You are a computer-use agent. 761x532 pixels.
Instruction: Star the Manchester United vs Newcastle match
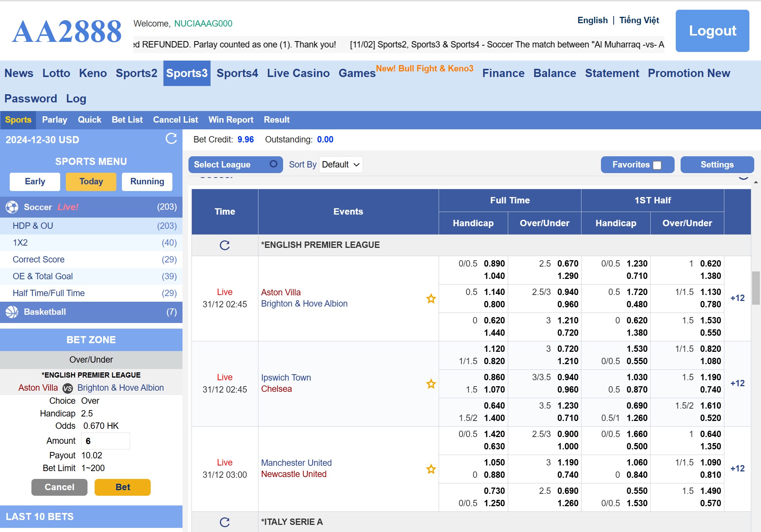tap(431, 469)
